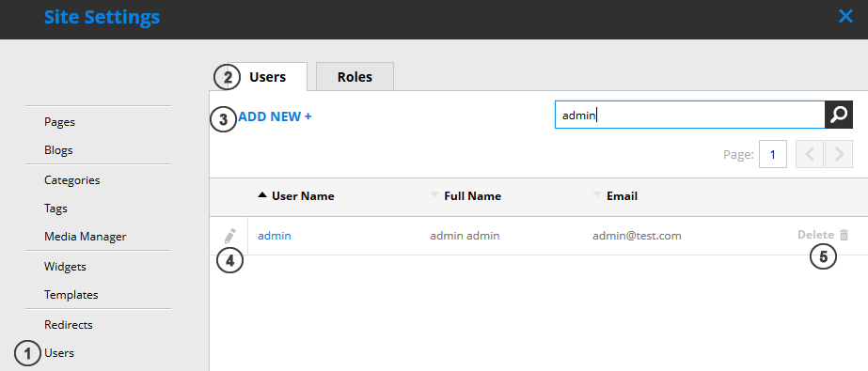The width and height of the screenshot is (868, 371).
Task: Click 'admin admin' full name cell
Action: tap(465, 236)
